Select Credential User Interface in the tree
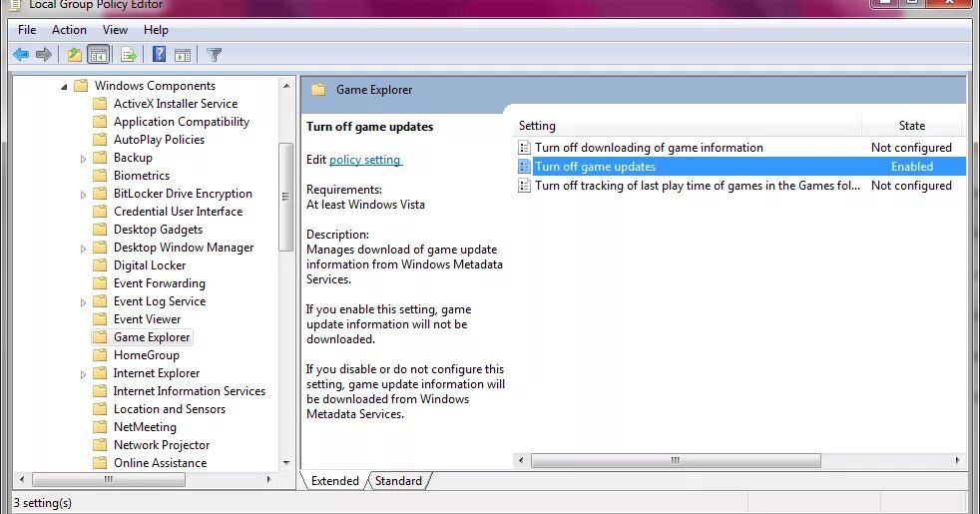This screenshot has height=514, width=980. click(x=178, y=212)
